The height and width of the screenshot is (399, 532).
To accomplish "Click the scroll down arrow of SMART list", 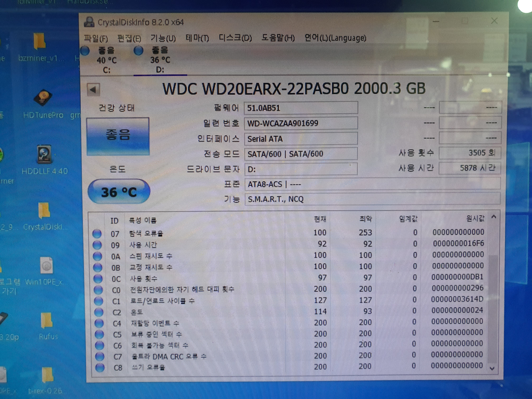I will click(492, 368).
